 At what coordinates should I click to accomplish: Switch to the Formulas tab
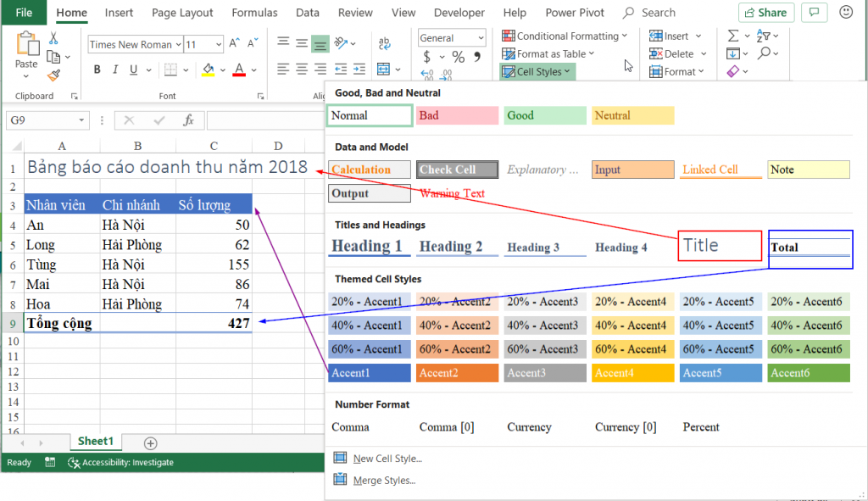[x=254, y=12]
